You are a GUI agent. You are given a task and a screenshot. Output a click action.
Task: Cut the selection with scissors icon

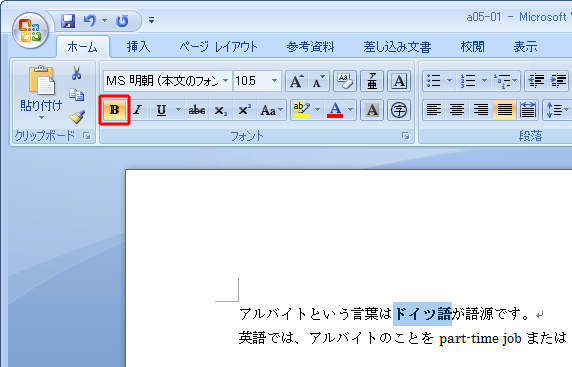click(76, 73)
